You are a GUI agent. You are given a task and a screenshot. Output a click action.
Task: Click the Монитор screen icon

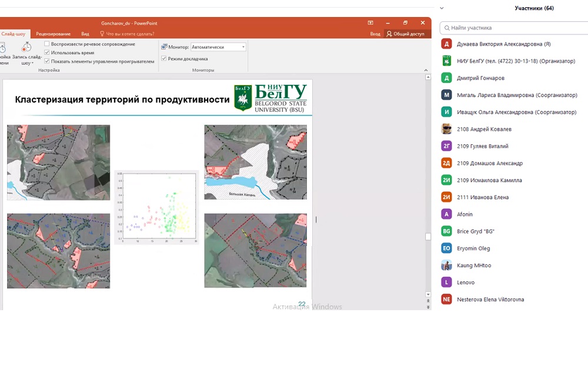[x=165, y=47]
